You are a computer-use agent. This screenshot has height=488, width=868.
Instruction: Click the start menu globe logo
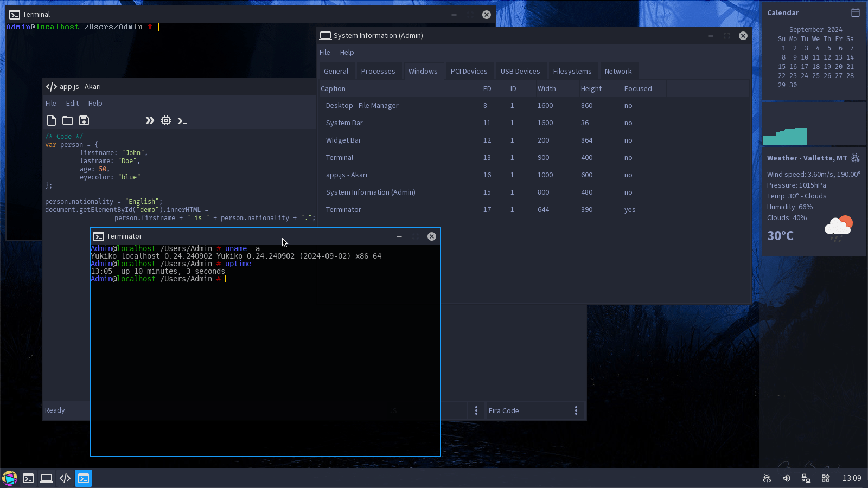(x=10, y=478)
